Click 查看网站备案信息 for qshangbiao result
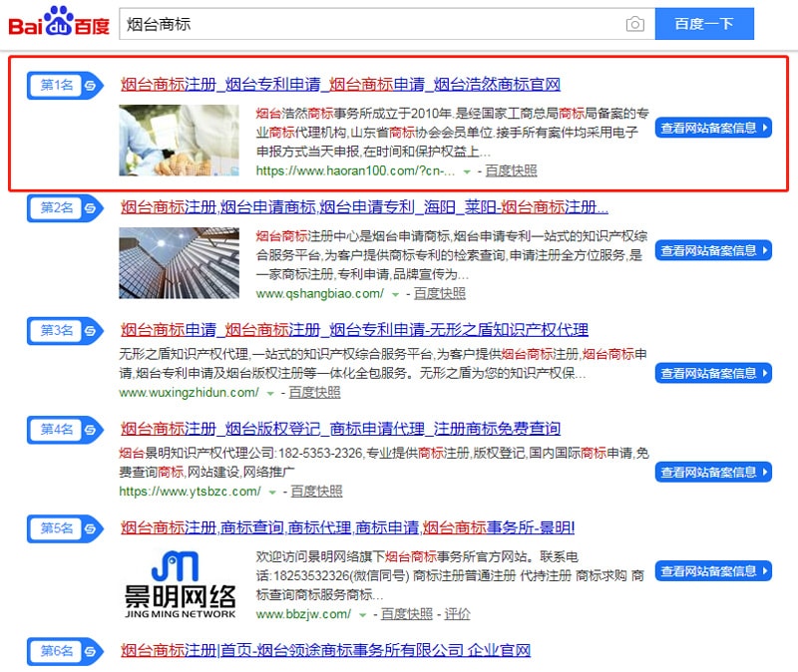798x672 pixels. coord(713,250)
